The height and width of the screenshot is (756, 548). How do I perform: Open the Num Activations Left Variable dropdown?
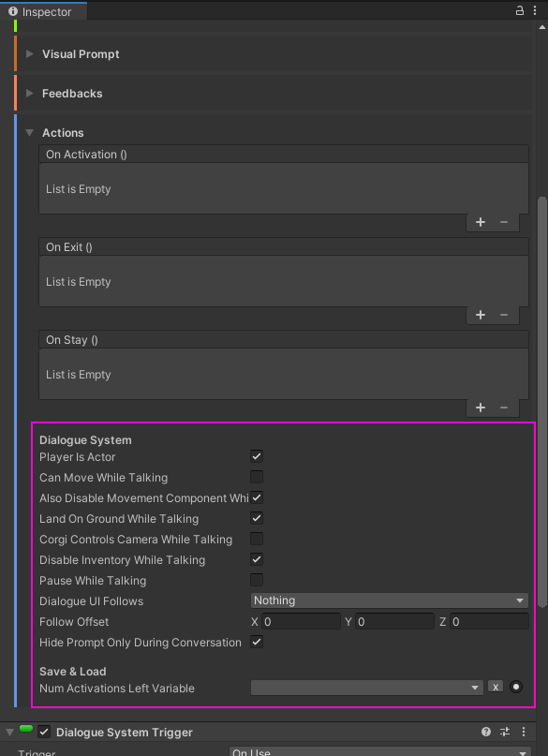367,688
